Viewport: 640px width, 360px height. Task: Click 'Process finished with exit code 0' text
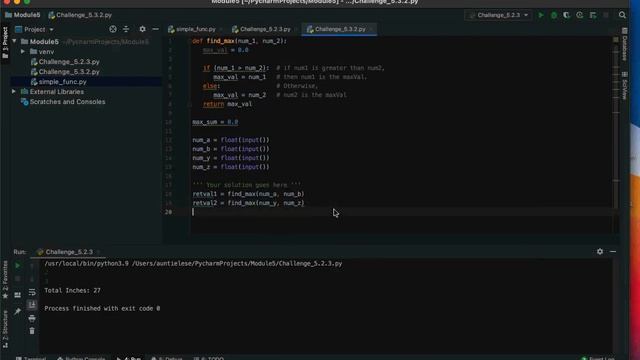pyautogui.click(x=102, y=309)
